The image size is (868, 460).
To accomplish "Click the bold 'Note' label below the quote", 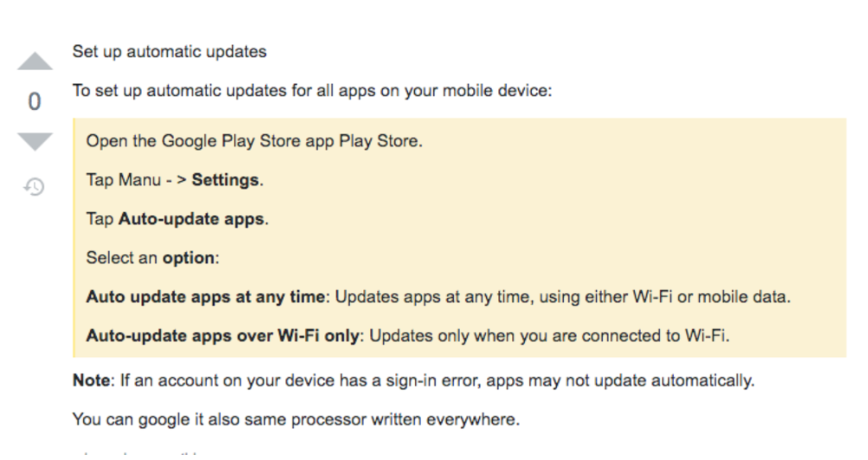I will click(x=91, y=380).
